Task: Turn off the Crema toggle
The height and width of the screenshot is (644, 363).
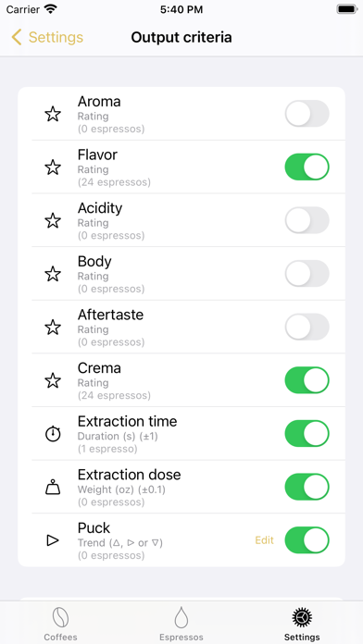Action: [307, 380]
